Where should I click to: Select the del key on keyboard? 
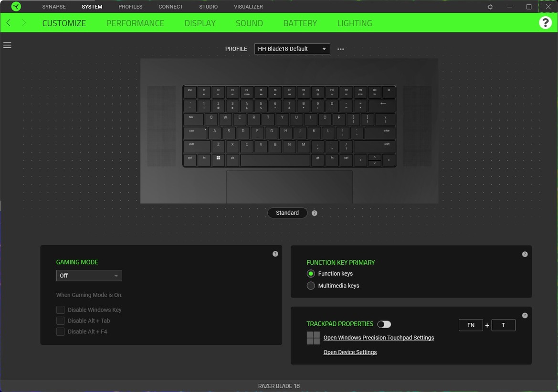374,93
